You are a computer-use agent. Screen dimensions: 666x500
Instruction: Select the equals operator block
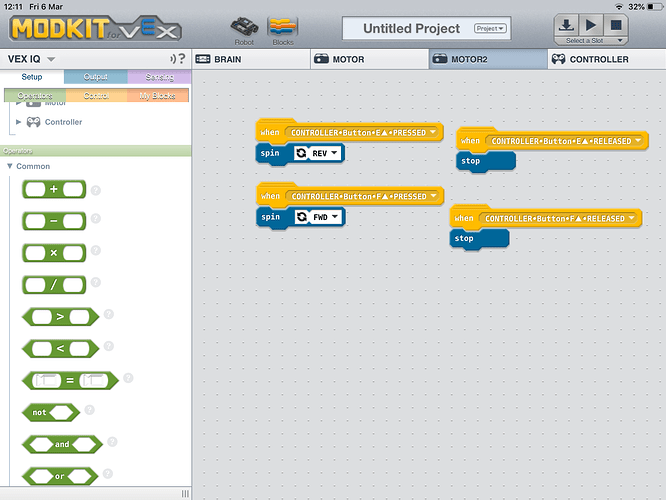point(70,381)
